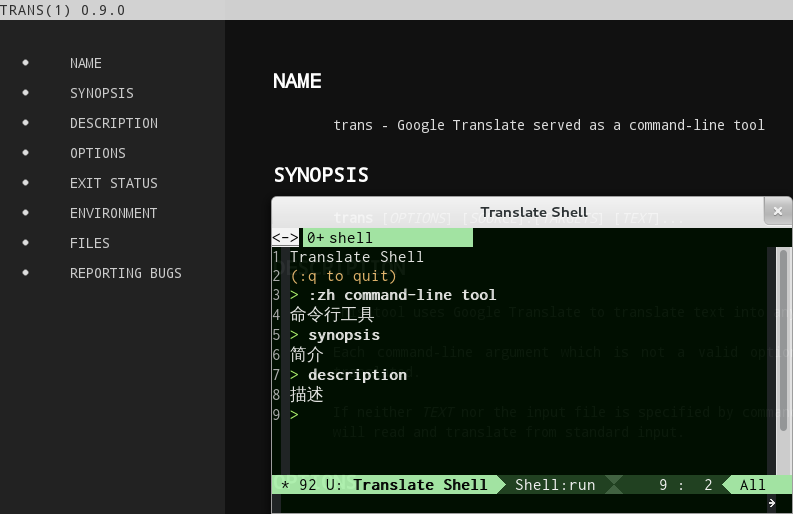793x514 pixels.
Task: Jump to SYNOPSIS section in sidebar
Action: pos(102,93)
